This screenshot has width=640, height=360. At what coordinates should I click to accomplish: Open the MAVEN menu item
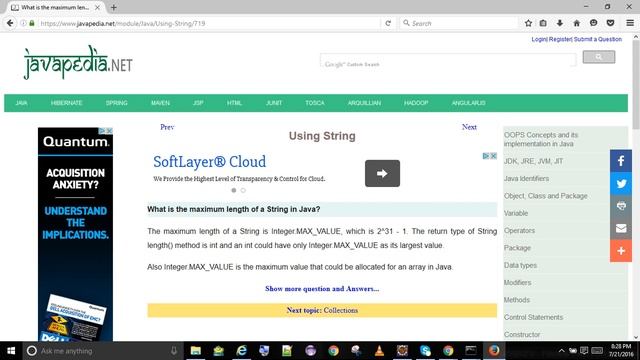click(160, 103)
